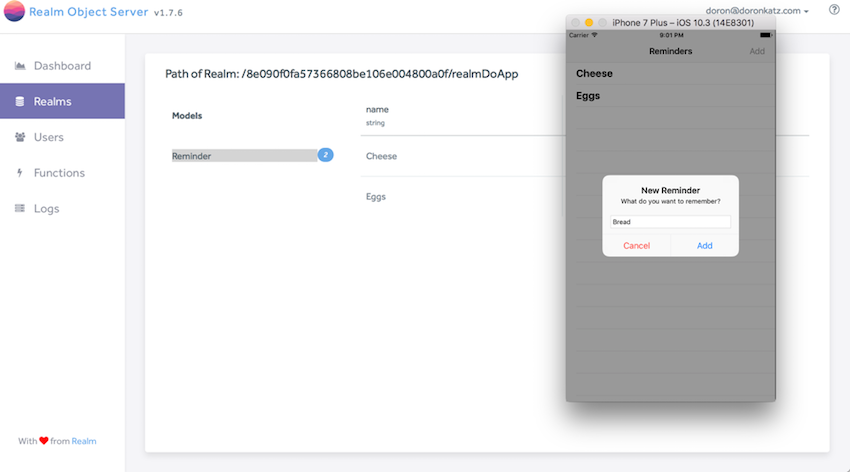Screen dimensions: 850x472
Task: Click the heart icon in the footer
Action: [44, 441]
